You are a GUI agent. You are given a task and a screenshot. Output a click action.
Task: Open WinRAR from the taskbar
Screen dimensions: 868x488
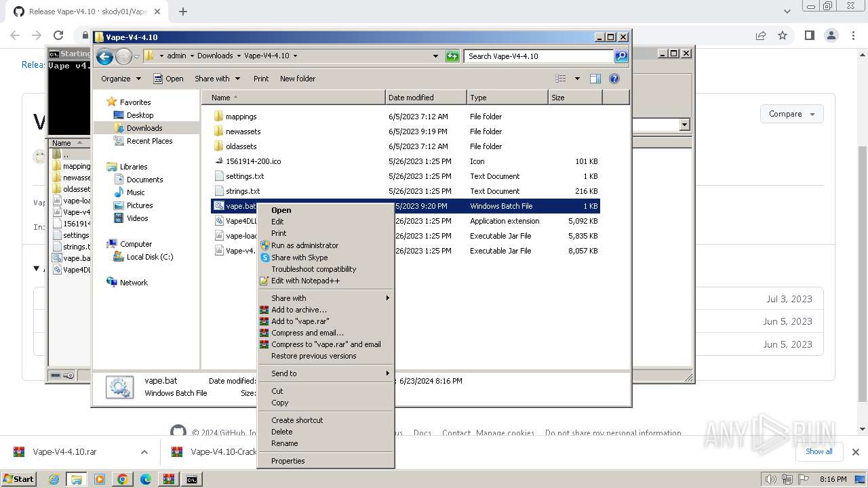[x=168, y=479]
